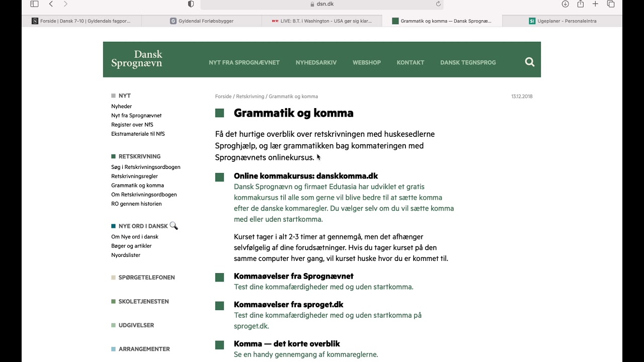Click the Safari share icon
The height and width of the screenshot is (362, 644).
[x=580, y=4]
